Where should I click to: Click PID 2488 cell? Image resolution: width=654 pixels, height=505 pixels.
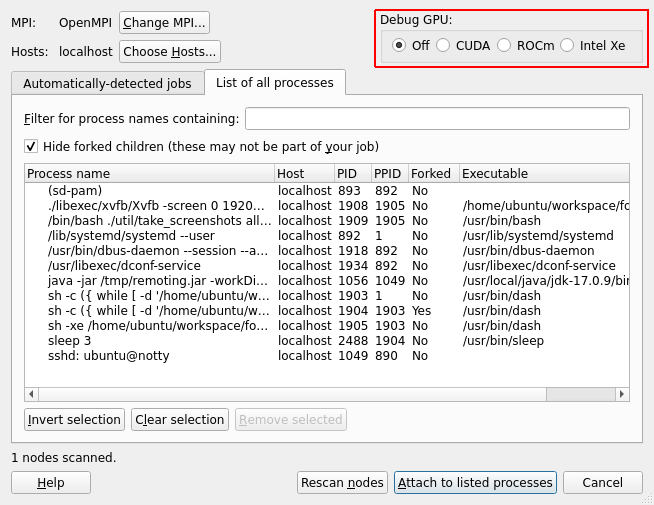353,341
